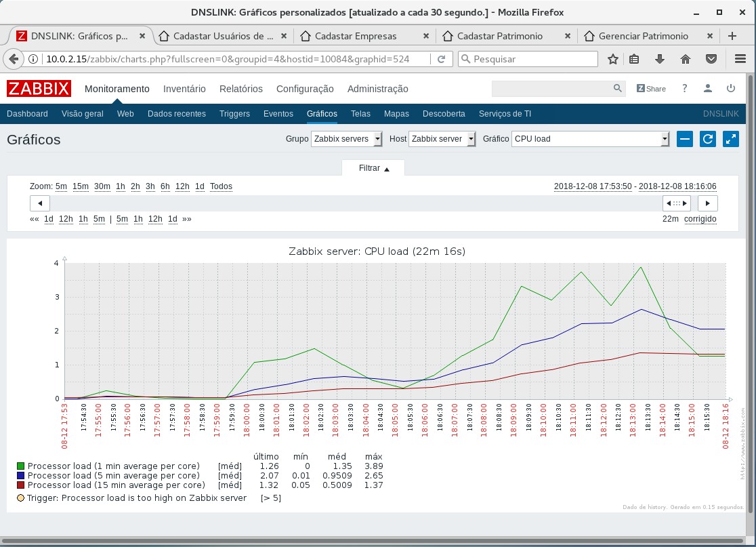This screenshot has height=547, width=756.
Task: Switch to the 'Cadastar Empresas' browser tab
Action: coord(356,36)
